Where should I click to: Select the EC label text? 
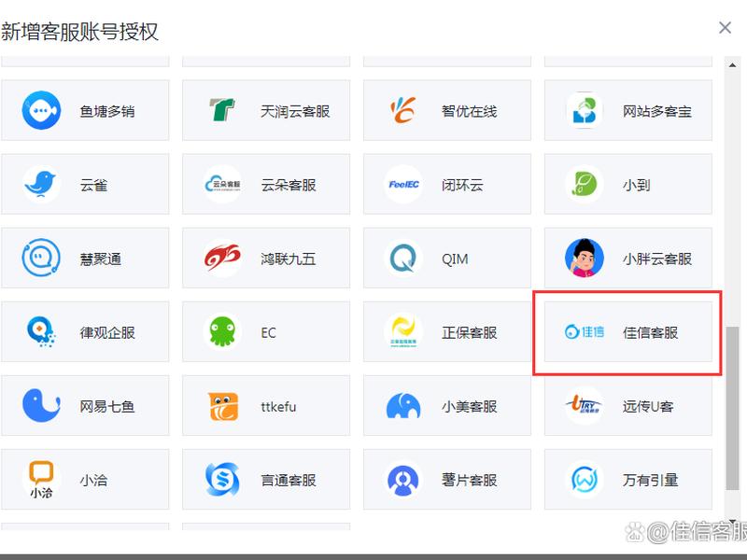[268, 332]
